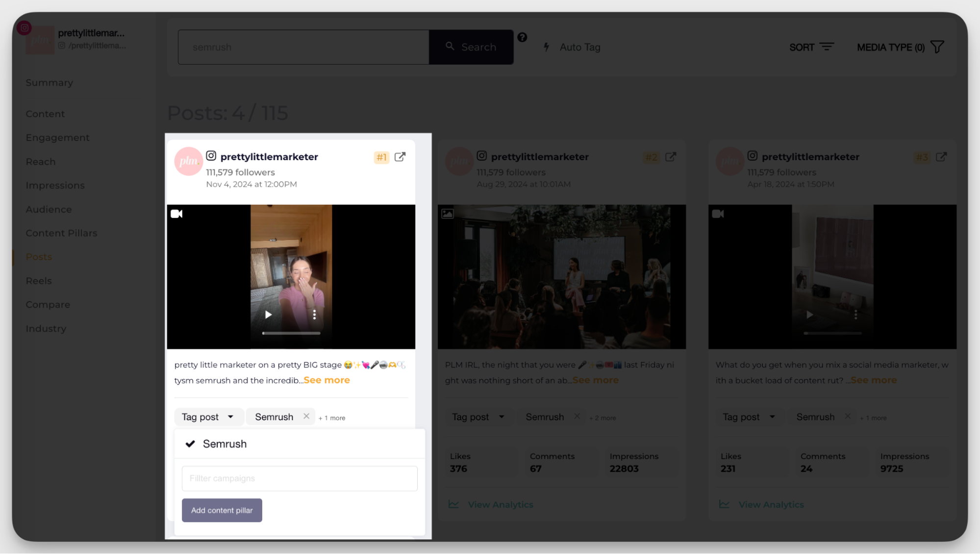
Task: Open the Audience section
Action: (49, 209)
